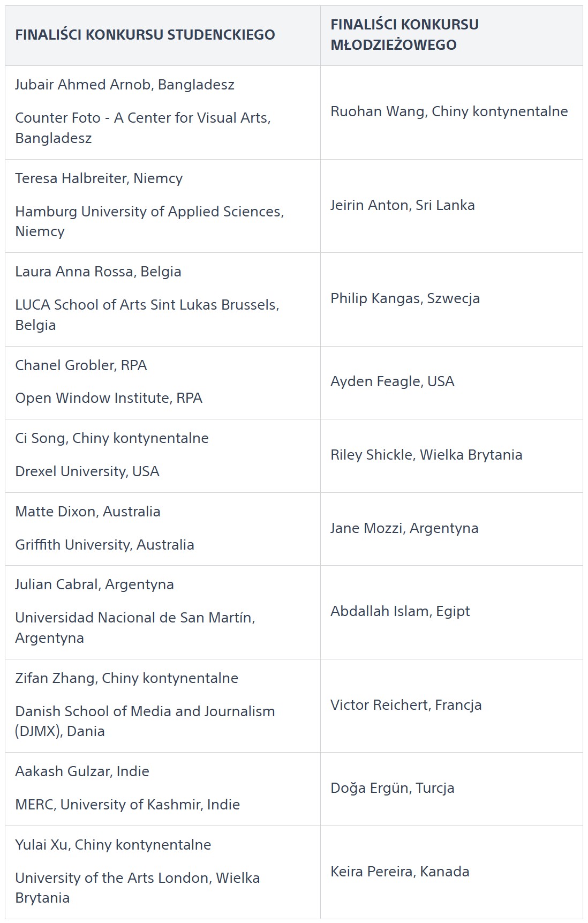588x923 pixels.
Task: Select Laura Anna Rossa, Belgia entry
Action: (98, 272)
